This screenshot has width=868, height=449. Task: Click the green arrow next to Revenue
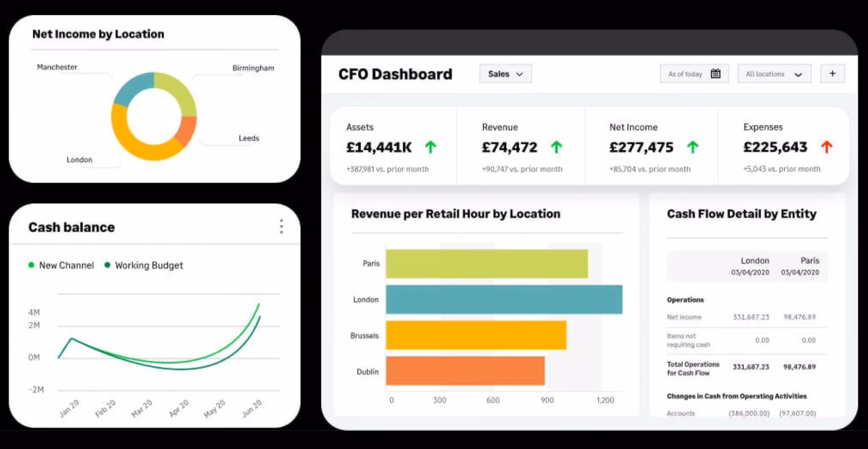pos(556,147)
